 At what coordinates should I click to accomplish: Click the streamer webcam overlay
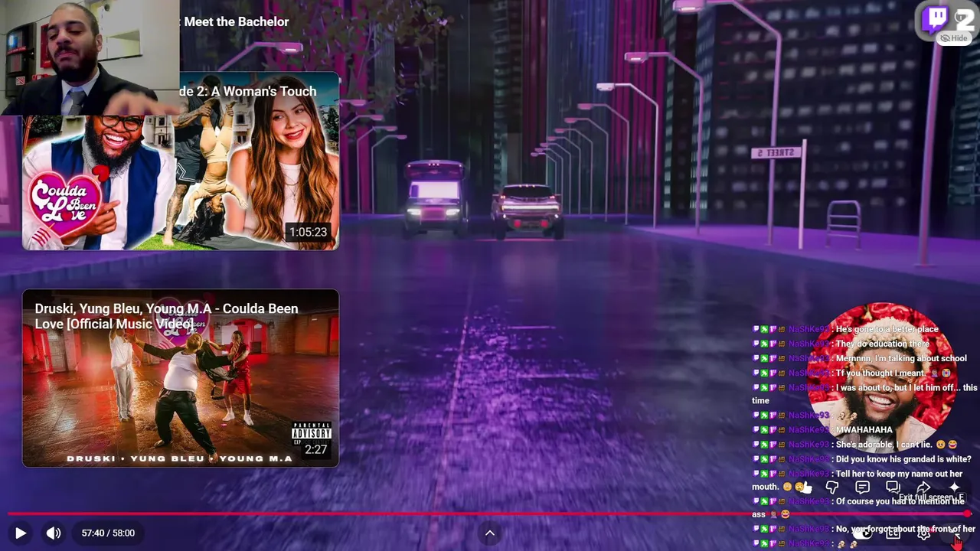point(90,57)
